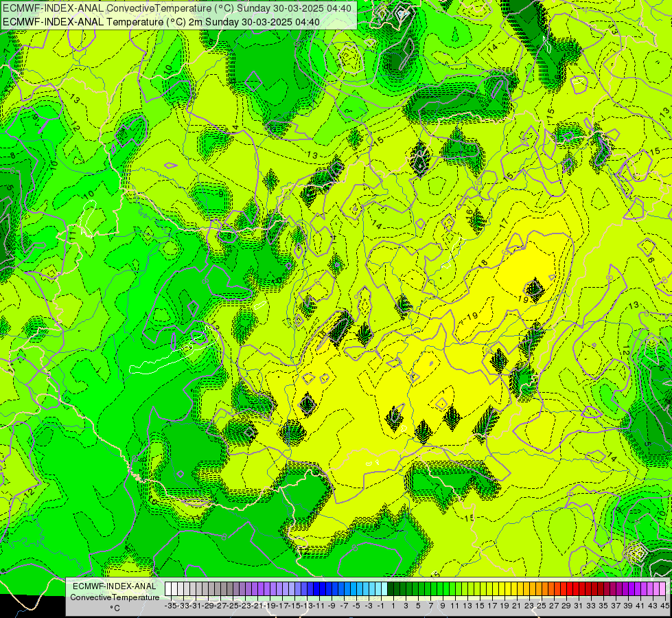This screenshot has width=672, height=618.
Task: Click the -29 value on color scale
Action: click(209, 606)
